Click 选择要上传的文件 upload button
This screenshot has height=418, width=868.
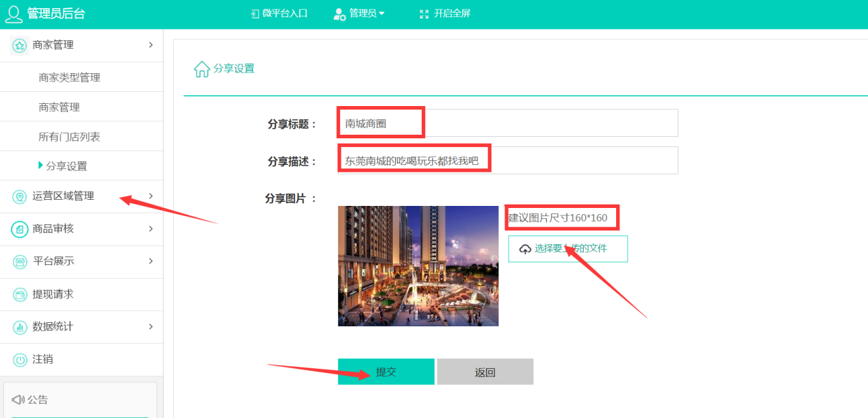[567, 249]
